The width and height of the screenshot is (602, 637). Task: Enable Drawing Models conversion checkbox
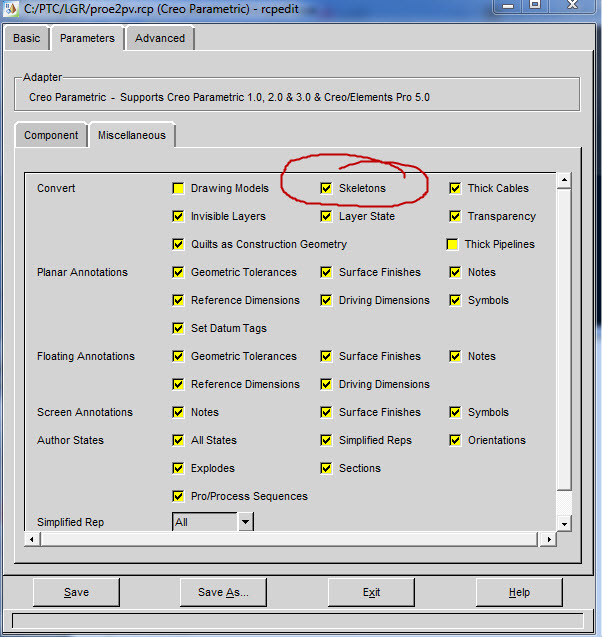(x=178, y=188)
